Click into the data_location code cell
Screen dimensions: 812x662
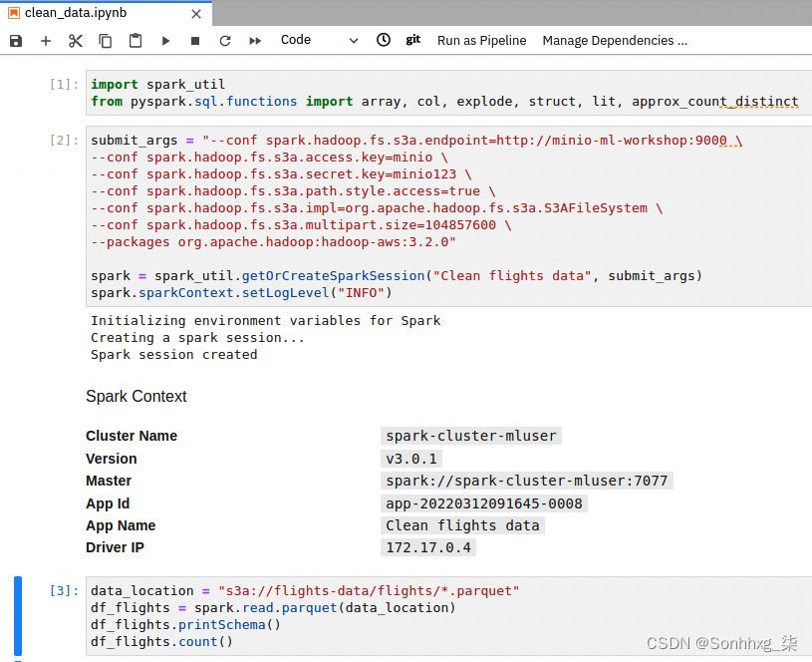tap(448, 616)
